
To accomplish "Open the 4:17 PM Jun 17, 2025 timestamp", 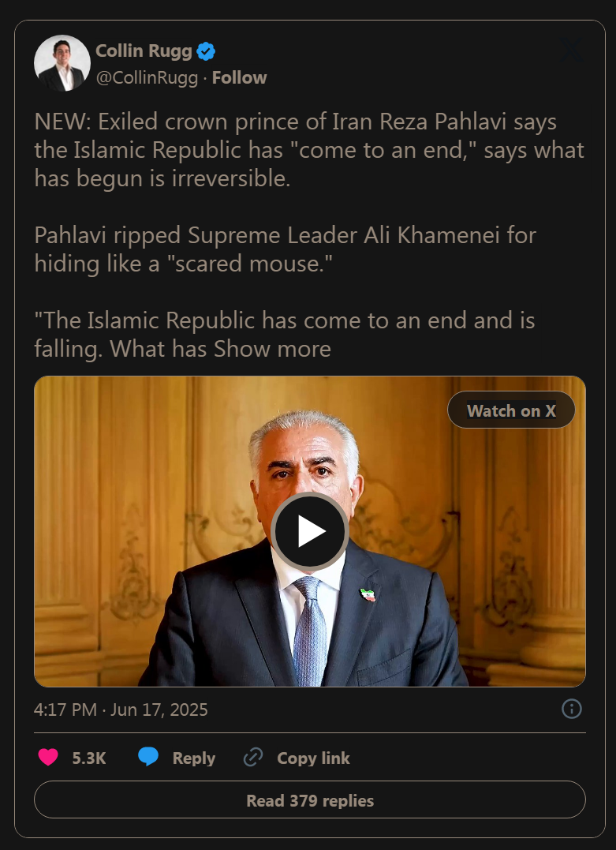I will 121,710.
